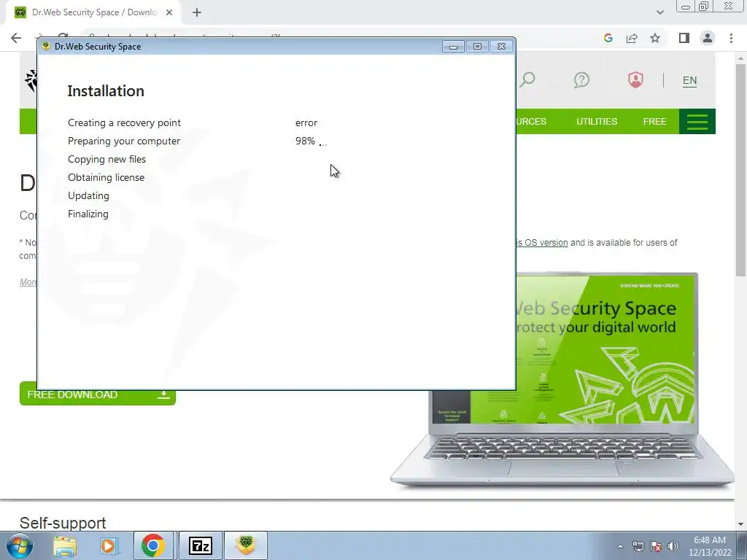Image resolution: width=747 pixels, height=560 pixels.
Task: Click the share page icon
Action: tap(632, 38)
